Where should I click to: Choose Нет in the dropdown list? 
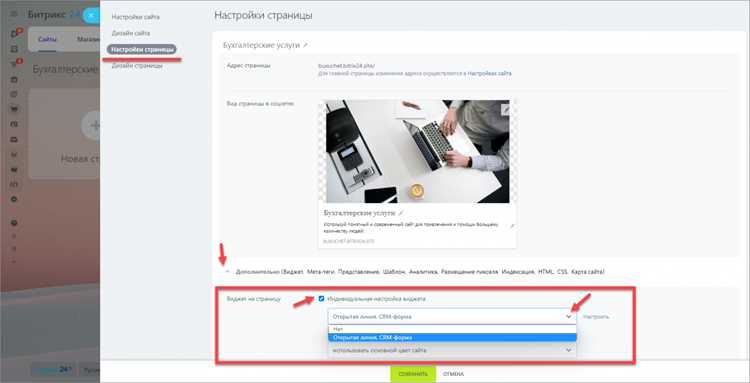pos(452,329)
